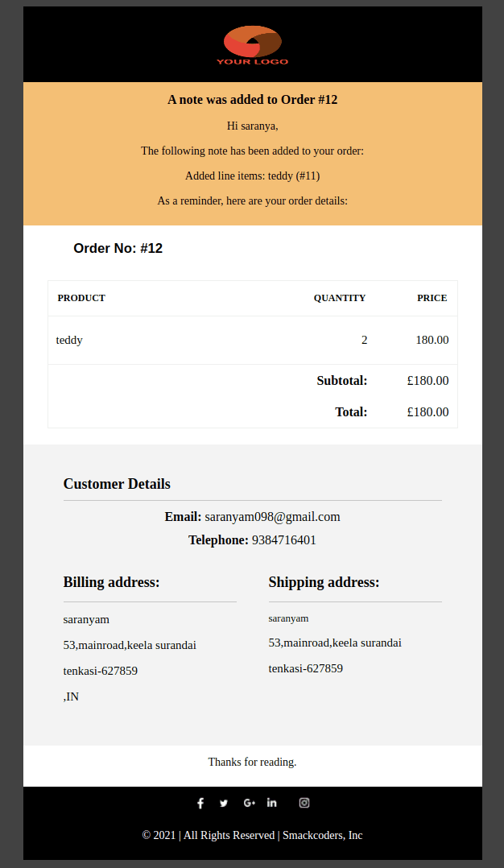Click the Order No: #12 title
The image size is (504, 868).
tap(118, 248)
